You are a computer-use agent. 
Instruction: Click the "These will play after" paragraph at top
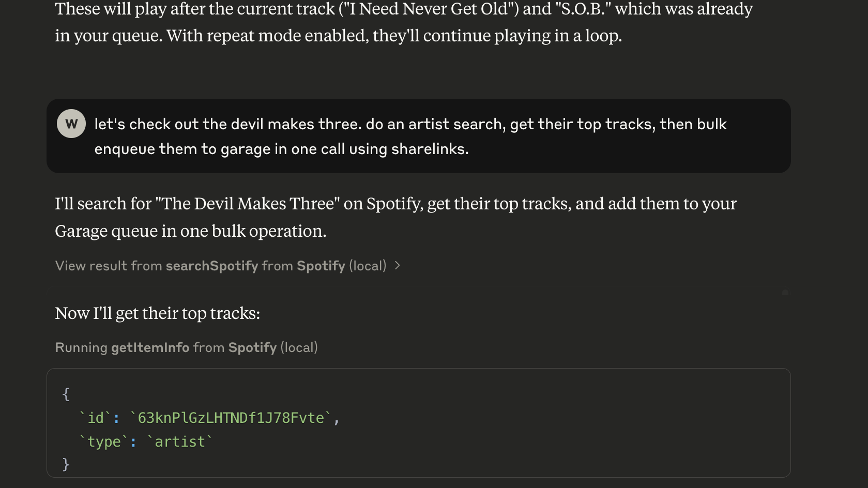[403, 22]
